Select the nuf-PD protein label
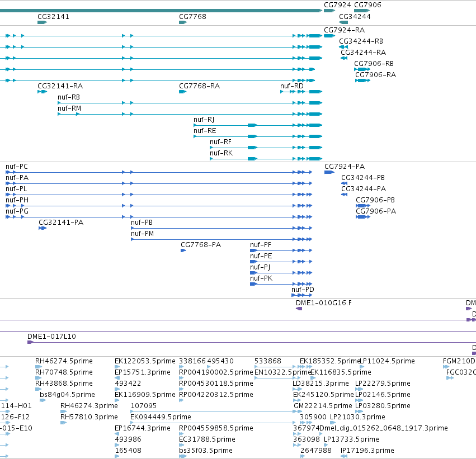The image size is (476, 459). coord(303,290)
